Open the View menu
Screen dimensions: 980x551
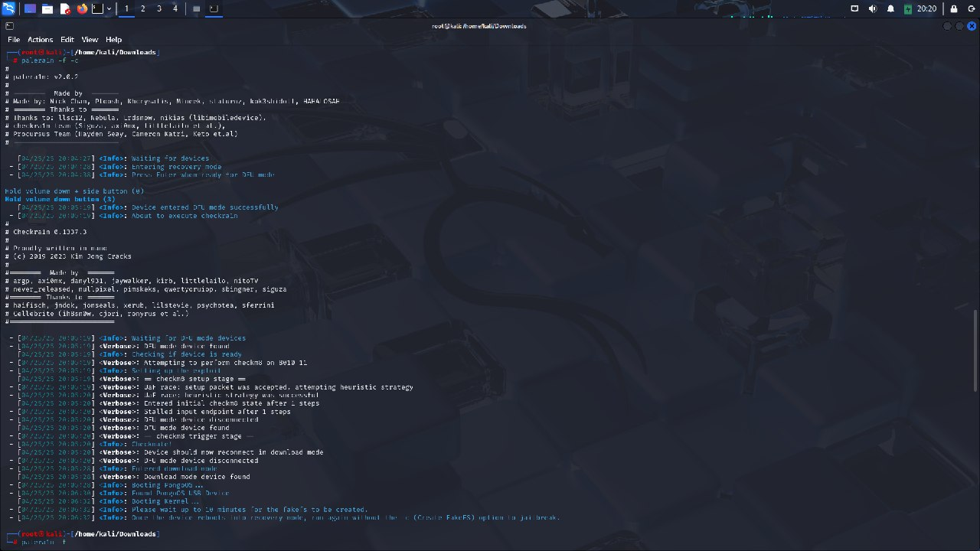point(90,39)
